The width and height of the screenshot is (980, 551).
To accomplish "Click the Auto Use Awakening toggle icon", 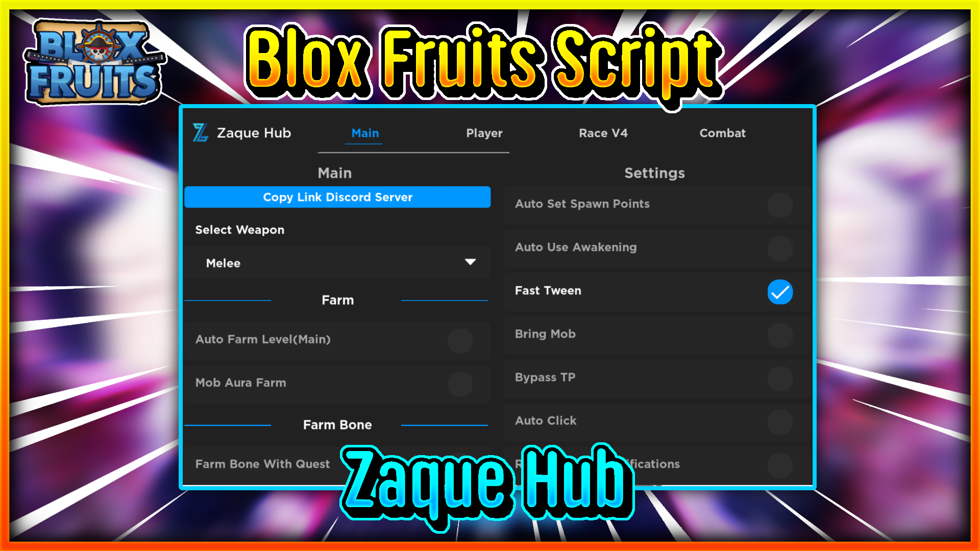I will click(x=779, y=247).
